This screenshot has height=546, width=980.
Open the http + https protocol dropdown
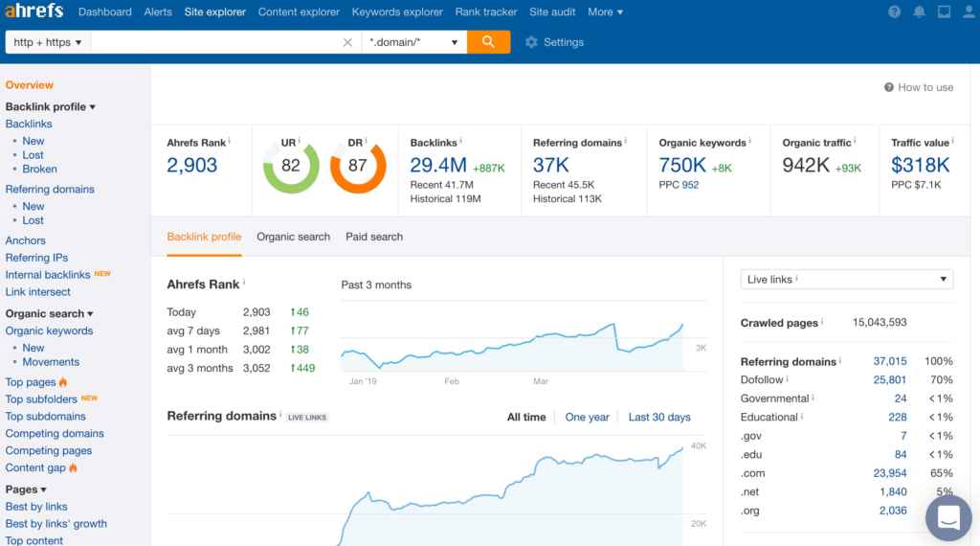[48, 42]
